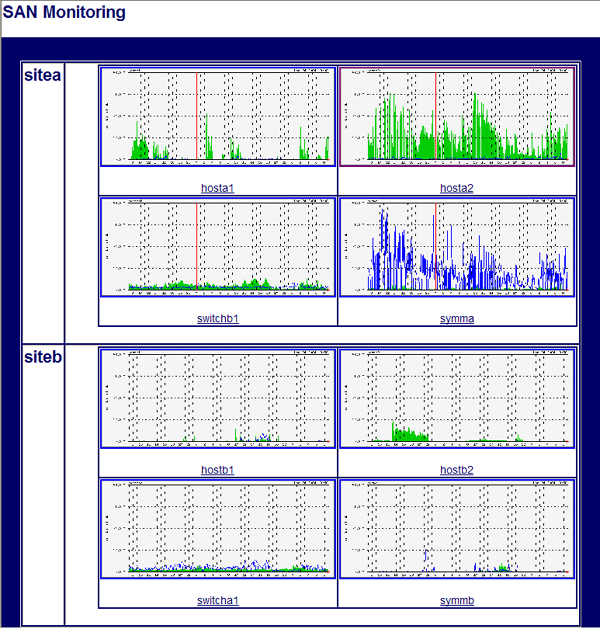The image size is (600, 629).
Task: Select the siteb row label
Action: (x=42, y=358)
